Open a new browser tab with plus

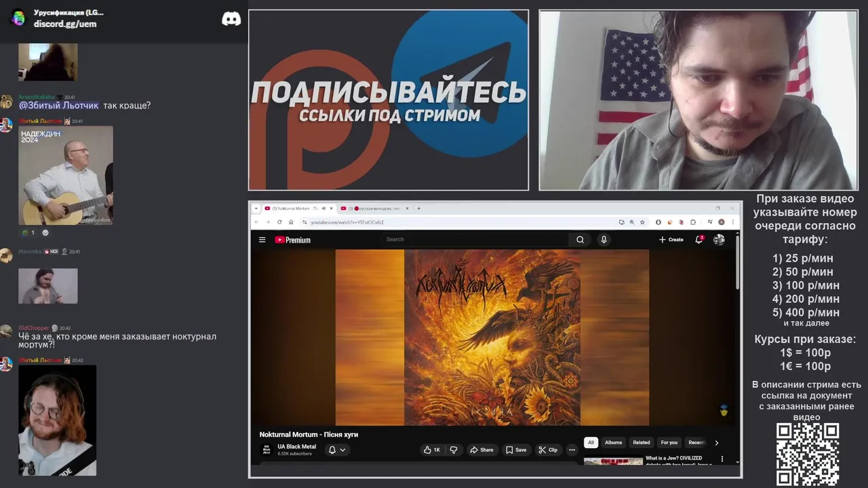[x=418, y=208]
